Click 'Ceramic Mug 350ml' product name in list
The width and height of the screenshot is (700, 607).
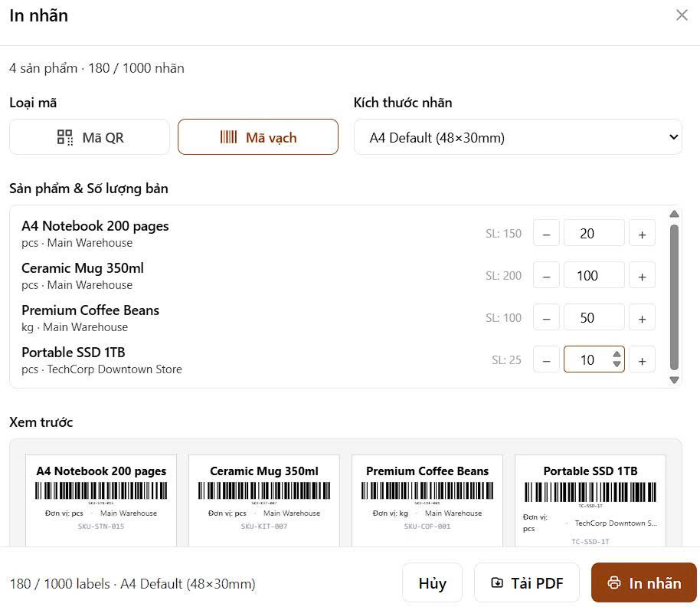pyautogui.click(x=83, y=268)
